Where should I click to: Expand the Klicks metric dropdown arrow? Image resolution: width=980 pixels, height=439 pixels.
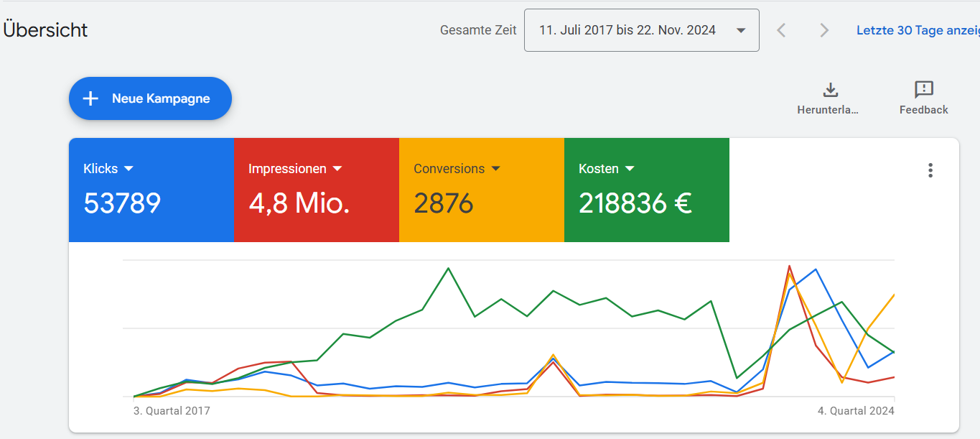129,169
